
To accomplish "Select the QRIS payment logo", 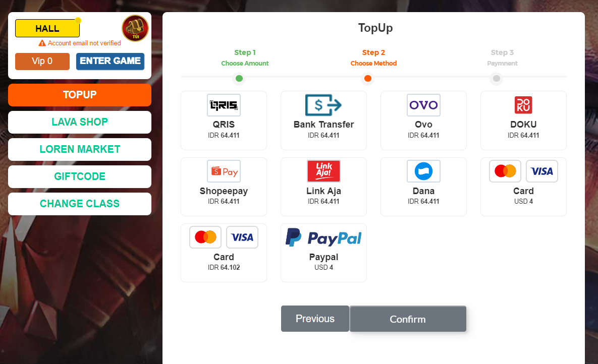I will click(x=224, y=105).
